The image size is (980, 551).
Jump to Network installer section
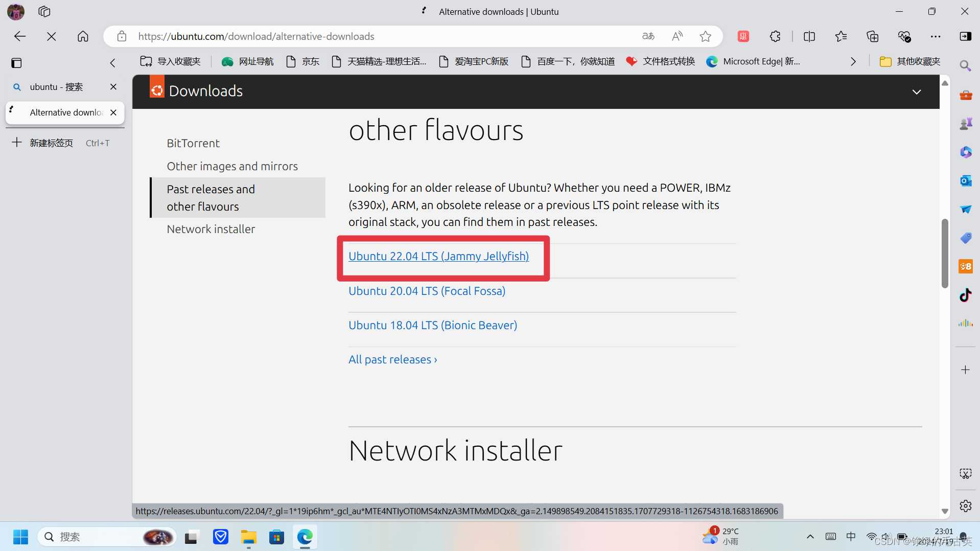coord(211,229)
